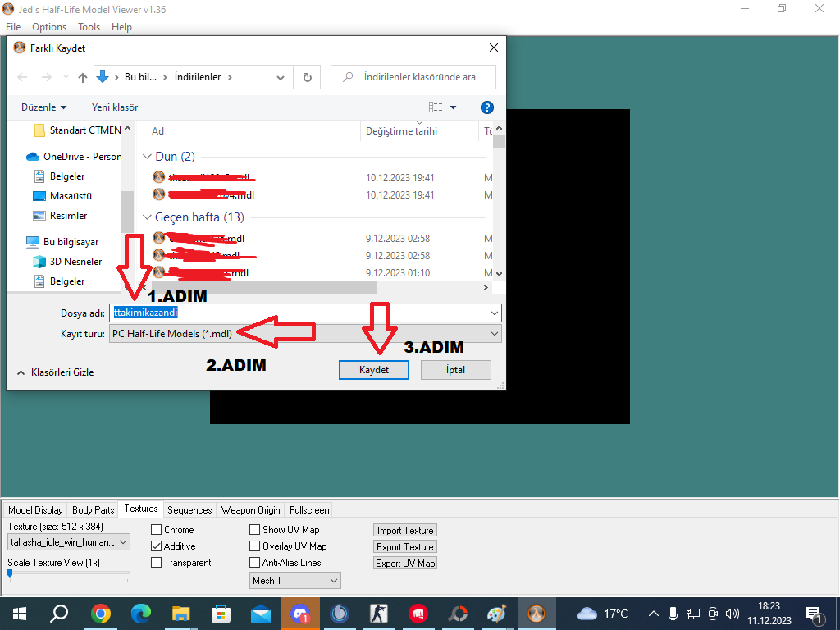Click the refresh icon beside the address bar
The height and width of the screenshot is (630, 840).
click(x=307, y=77)
